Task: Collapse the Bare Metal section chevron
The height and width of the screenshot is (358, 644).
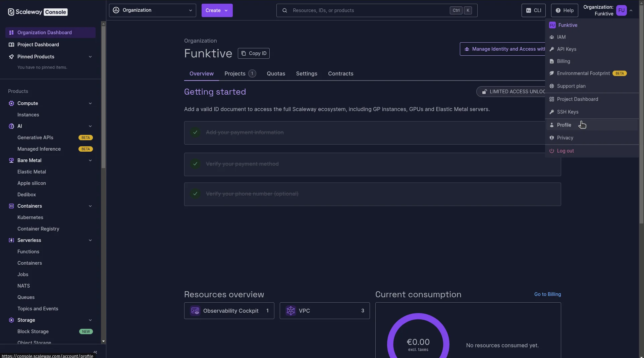Action: [90, 160]
